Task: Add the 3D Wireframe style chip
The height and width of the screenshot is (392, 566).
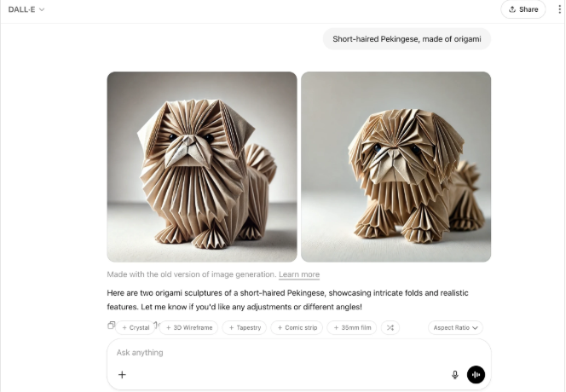Action: pyautogui.click(x=188, y=328)
